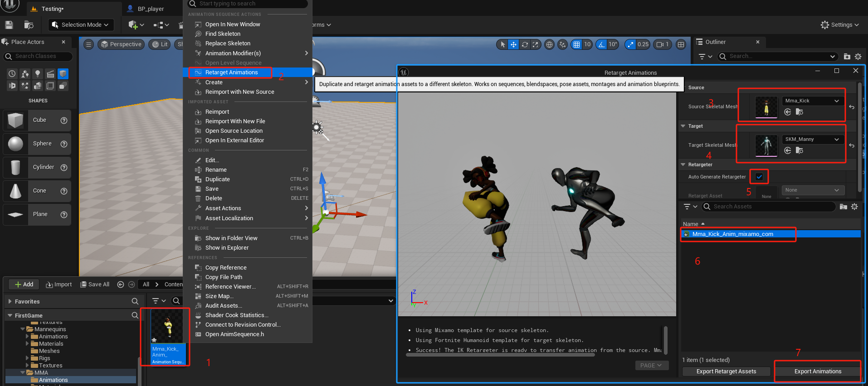Viewport: 868px width, 386px height.
Task: Select the Recently Placed clock category icon
Action: click(x=12, y=74)
